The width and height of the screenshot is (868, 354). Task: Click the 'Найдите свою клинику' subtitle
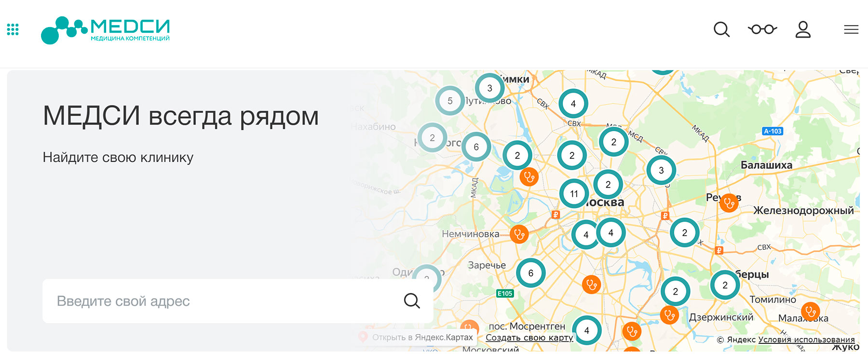coord(118,158)
